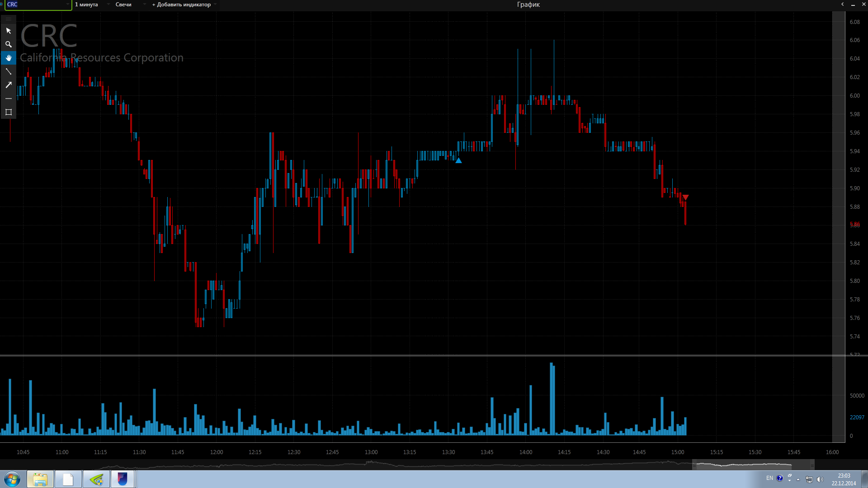Click the 'График' window title

point(528,5)
